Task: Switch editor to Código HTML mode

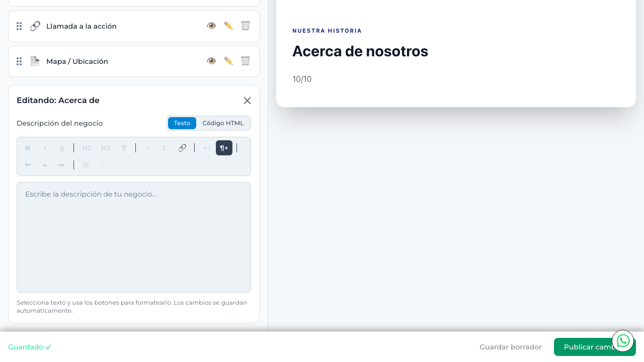Action: pos(223,123)
